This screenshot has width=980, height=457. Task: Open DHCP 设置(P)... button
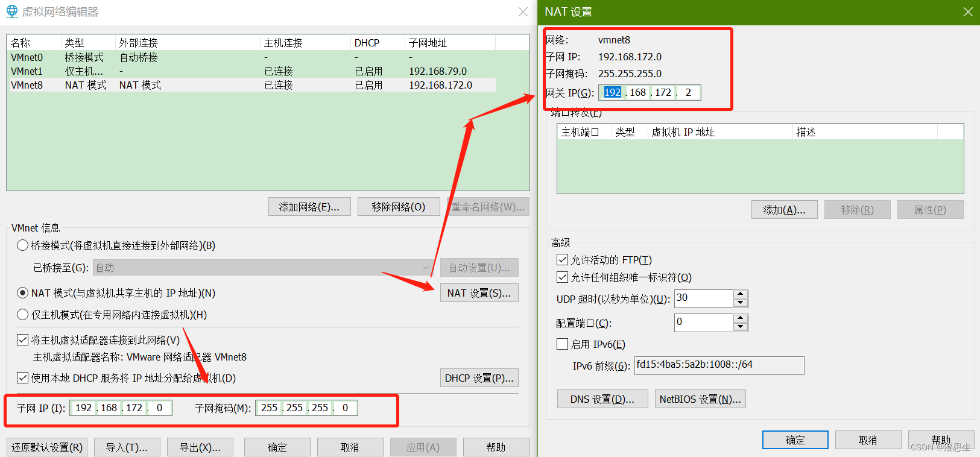coord(479,378)
